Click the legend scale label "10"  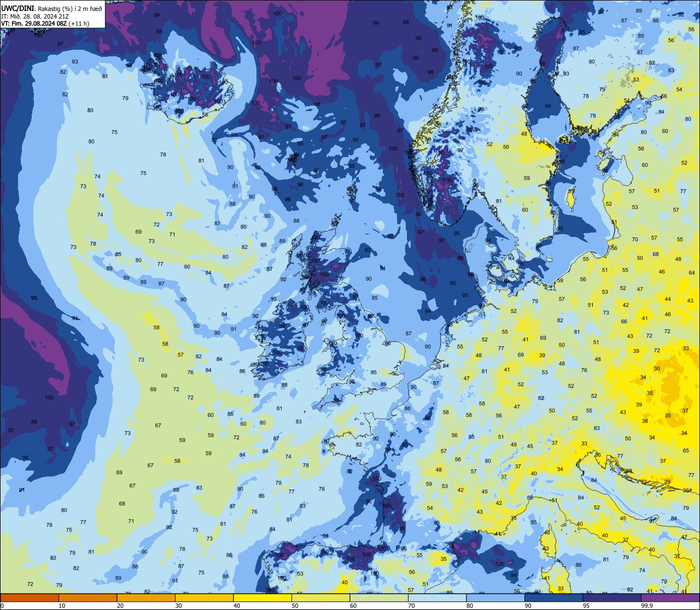[62, 606]
